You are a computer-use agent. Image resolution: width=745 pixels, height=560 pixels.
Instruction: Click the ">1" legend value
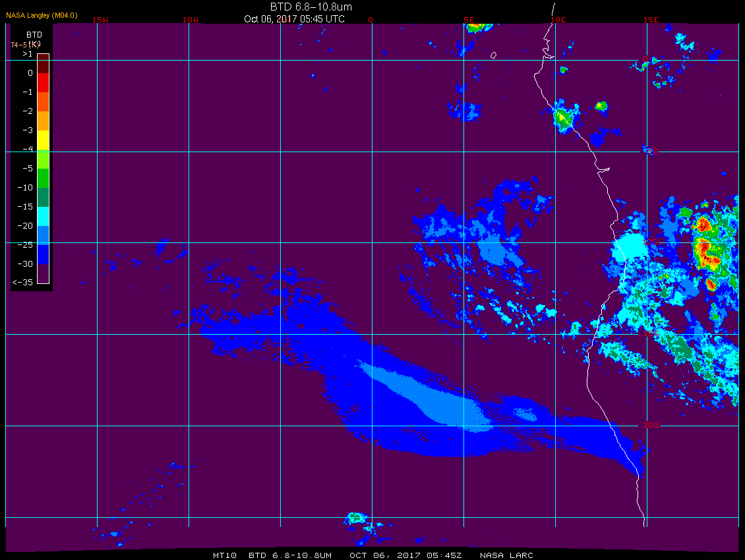click(x=28, y=54)
